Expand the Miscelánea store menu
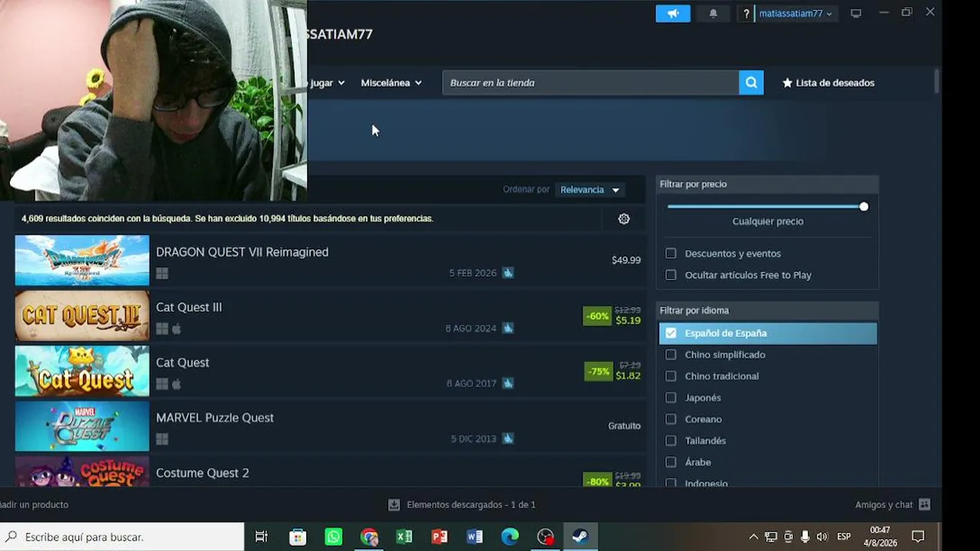Screen dimensions: 980x551 point(391,83)
